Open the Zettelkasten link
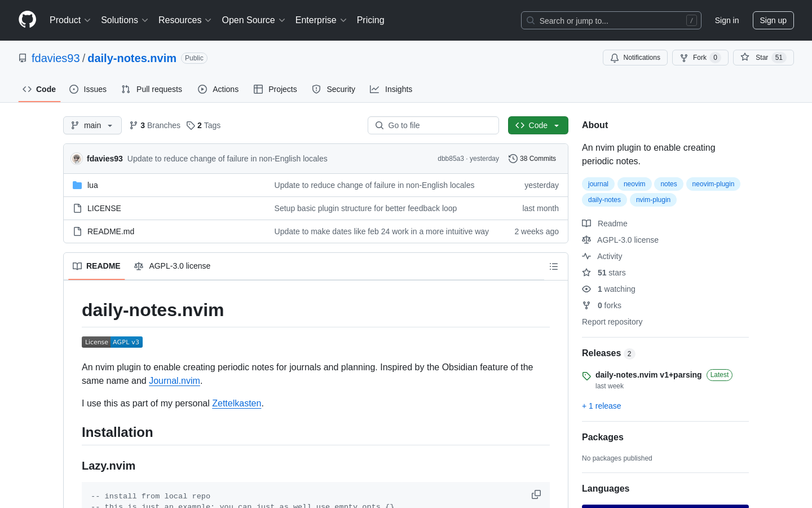 pos(237,403)
